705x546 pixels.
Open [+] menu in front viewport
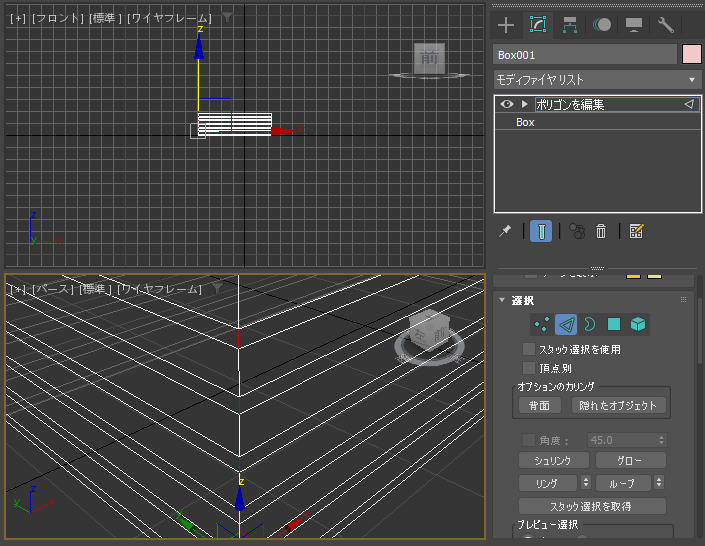point(18,18)
